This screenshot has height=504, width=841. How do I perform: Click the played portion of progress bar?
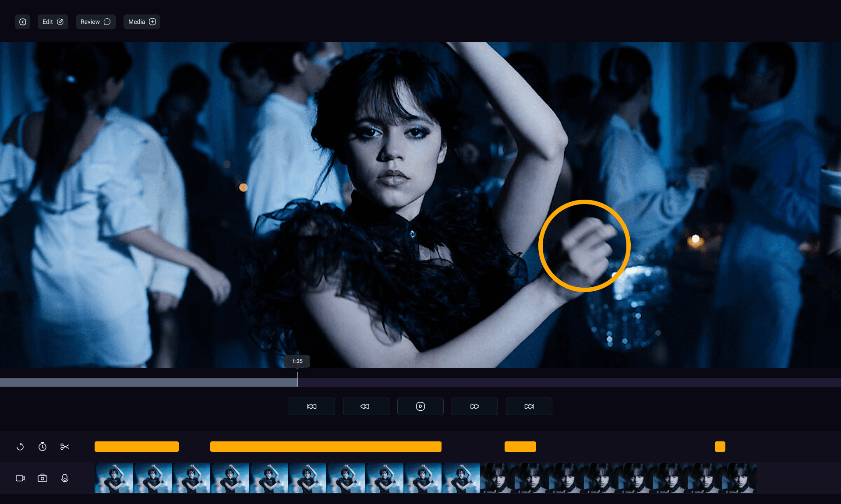click(x=148, y=382)
